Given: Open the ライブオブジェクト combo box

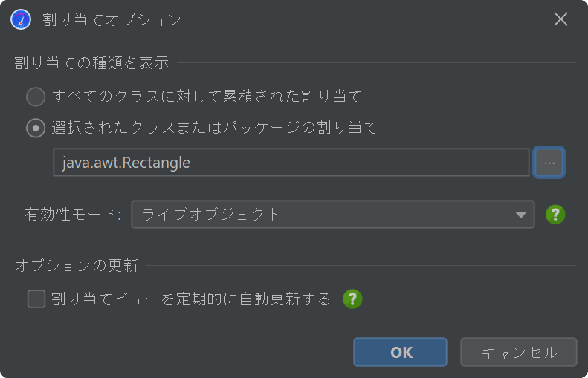Looking at the screenshot, I should pyautogui.click(x=332, y=215).
